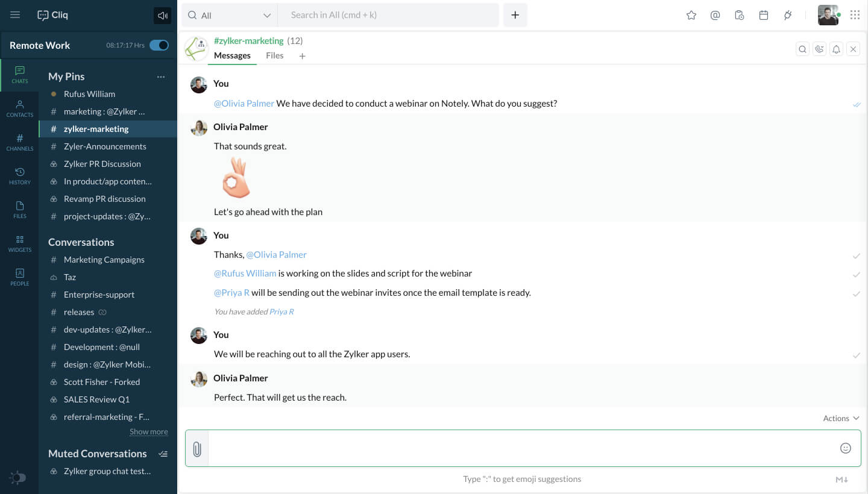
Task: Add a new tab with plus
Action: tap(303, 56)
